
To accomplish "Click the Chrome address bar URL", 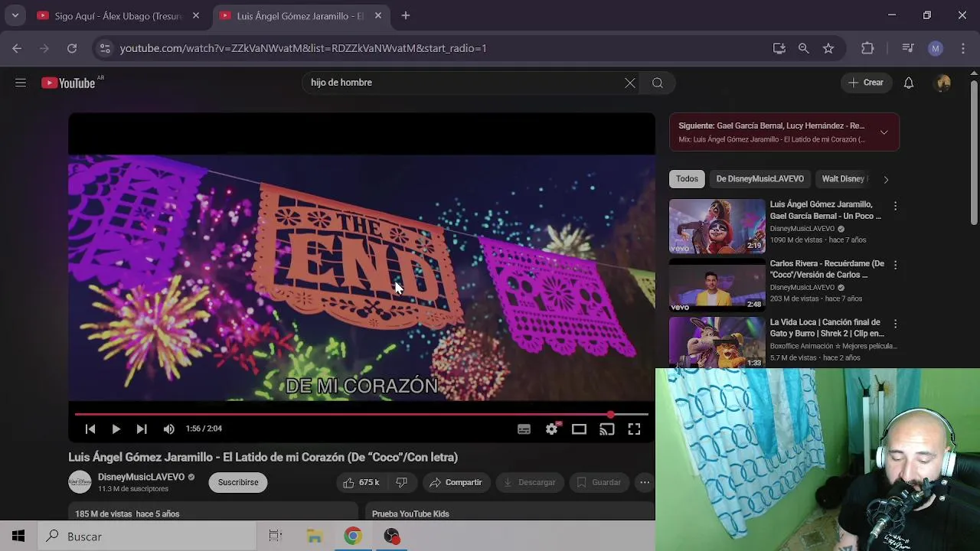I will coord(303,48).
